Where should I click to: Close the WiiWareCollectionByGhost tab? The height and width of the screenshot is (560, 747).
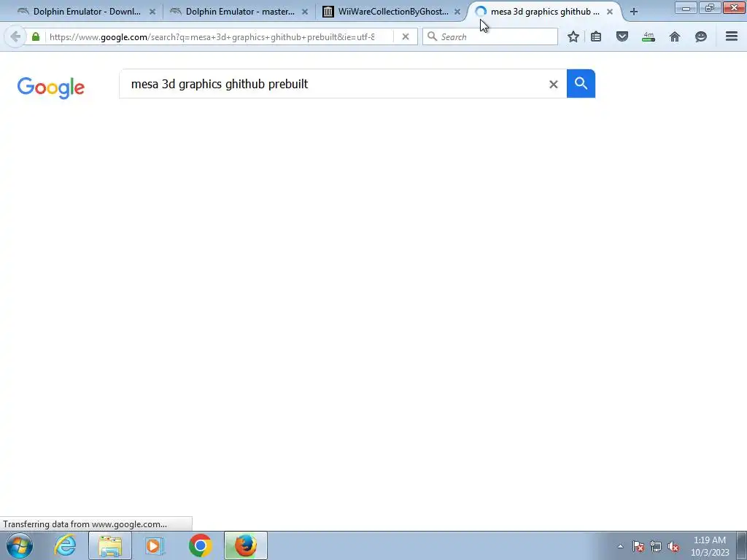point(457,12)
